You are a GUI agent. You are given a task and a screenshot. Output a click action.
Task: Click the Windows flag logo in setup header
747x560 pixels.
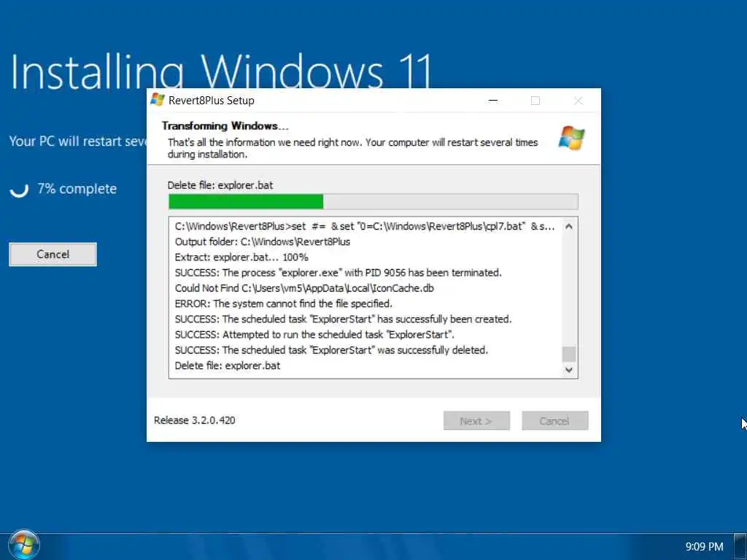[572, 138]
